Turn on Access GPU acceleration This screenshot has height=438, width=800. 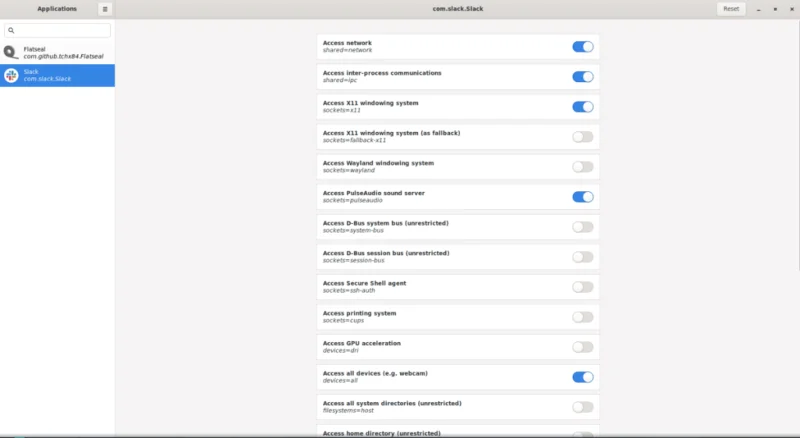[x=583, y=348]
